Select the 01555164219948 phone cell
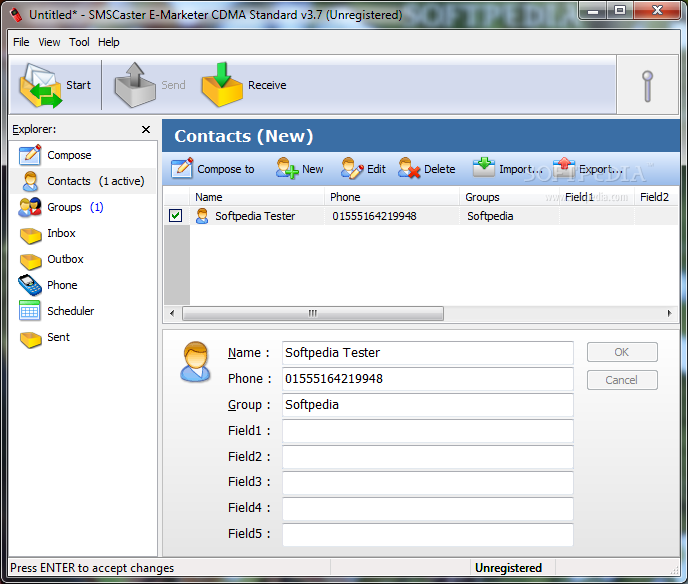 (374, 216)
